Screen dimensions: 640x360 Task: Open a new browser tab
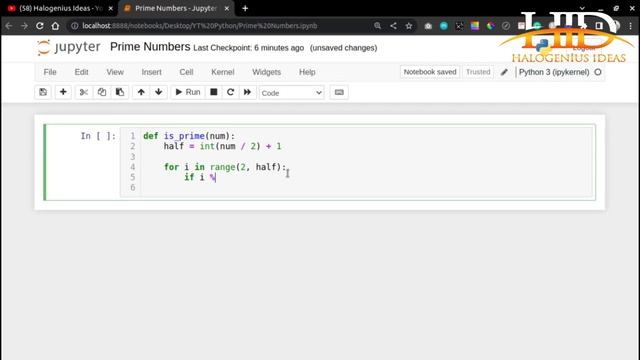245,8
